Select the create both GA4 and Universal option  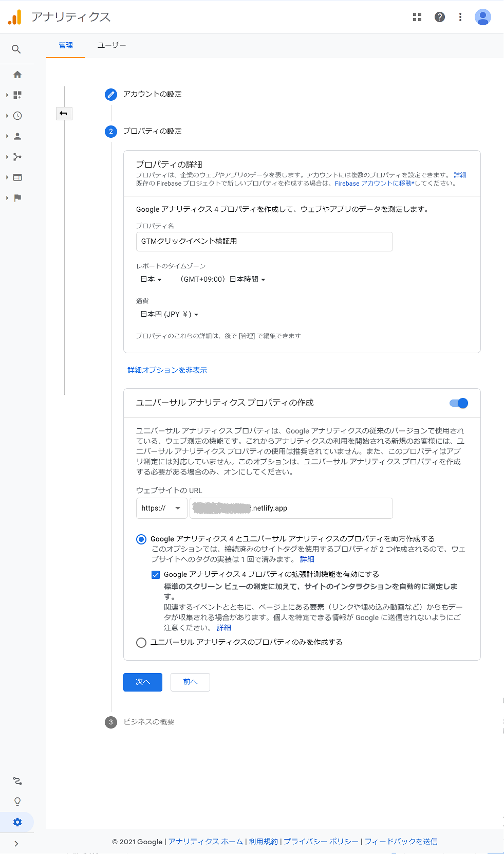click(x=141, y=539)
